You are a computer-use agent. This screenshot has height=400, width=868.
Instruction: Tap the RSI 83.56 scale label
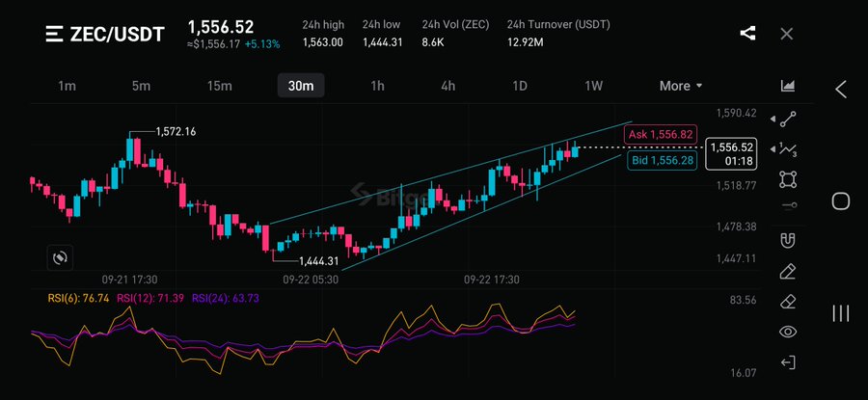[x=744, y=301]
